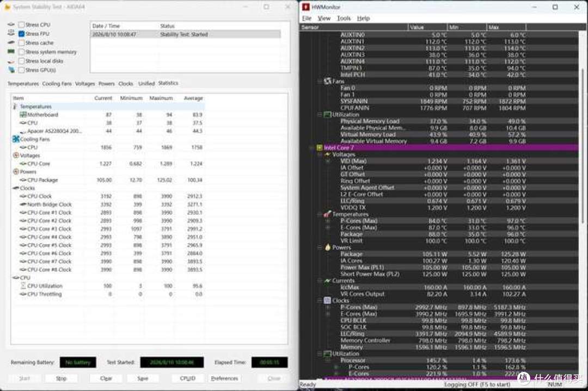Expand the P-Cores (Max) temperature entry
Viewport: 588px width, 391px height.
point(328,221)
